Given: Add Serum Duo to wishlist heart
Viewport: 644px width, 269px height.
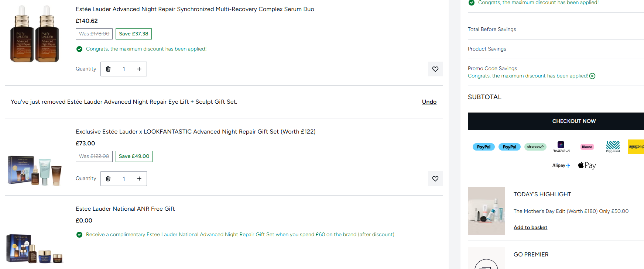Looking at the screenshot, I should click(x=435, y=69).
